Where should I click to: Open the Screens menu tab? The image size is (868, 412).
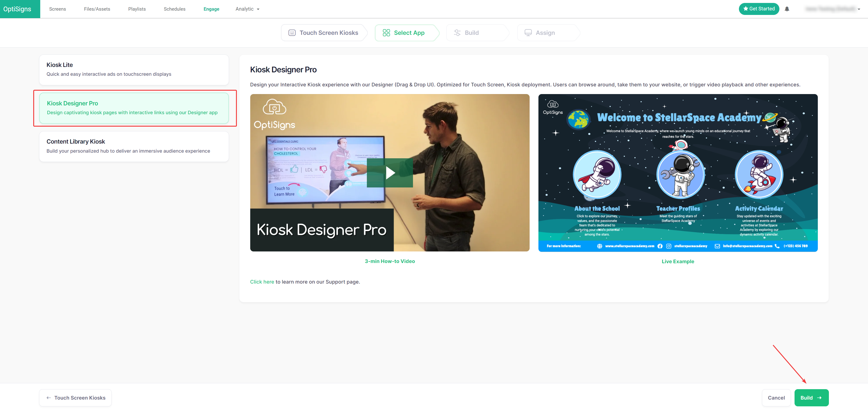pos(57,9)
